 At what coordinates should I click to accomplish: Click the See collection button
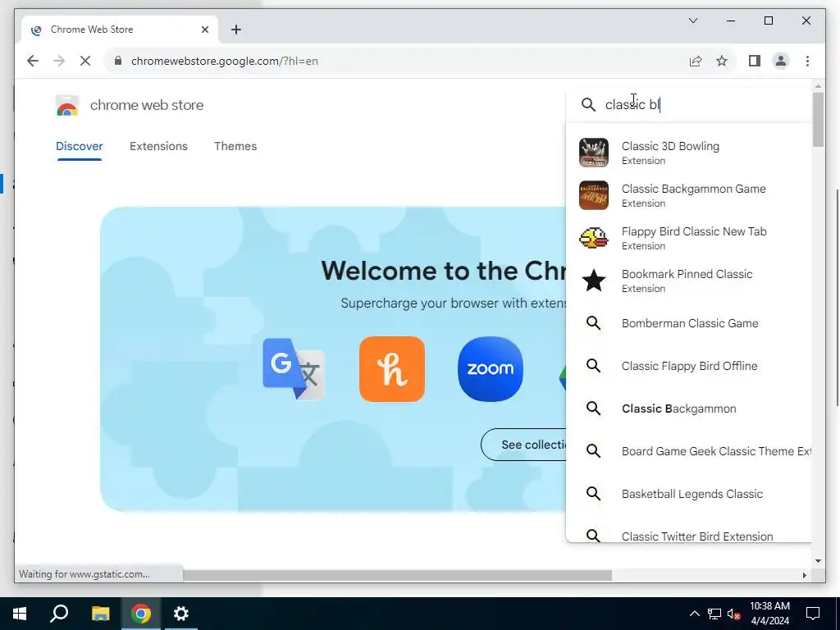[x=524, y=445]
